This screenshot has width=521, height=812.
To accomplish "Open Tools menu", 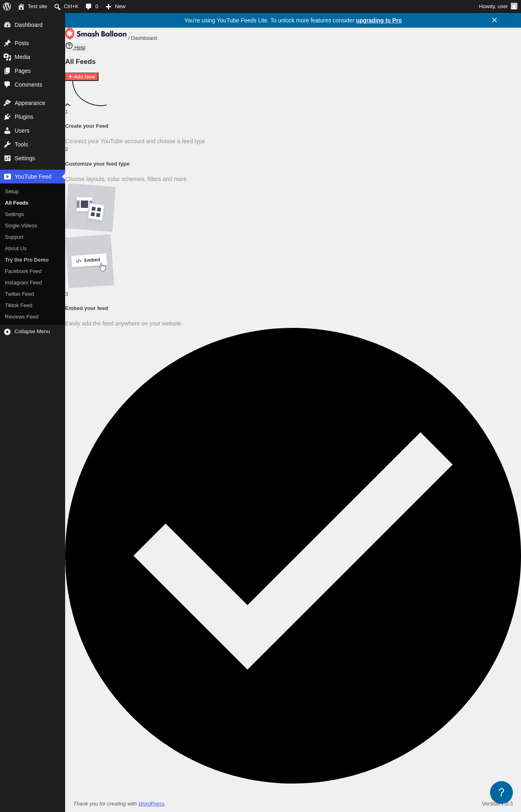I will 33,144.
